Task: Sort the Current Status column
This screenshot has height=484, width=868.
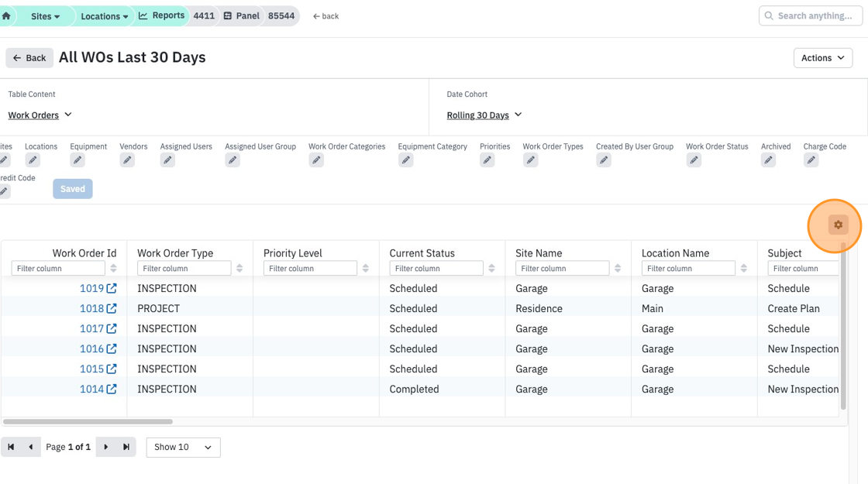Action: (x=491, y=268)
